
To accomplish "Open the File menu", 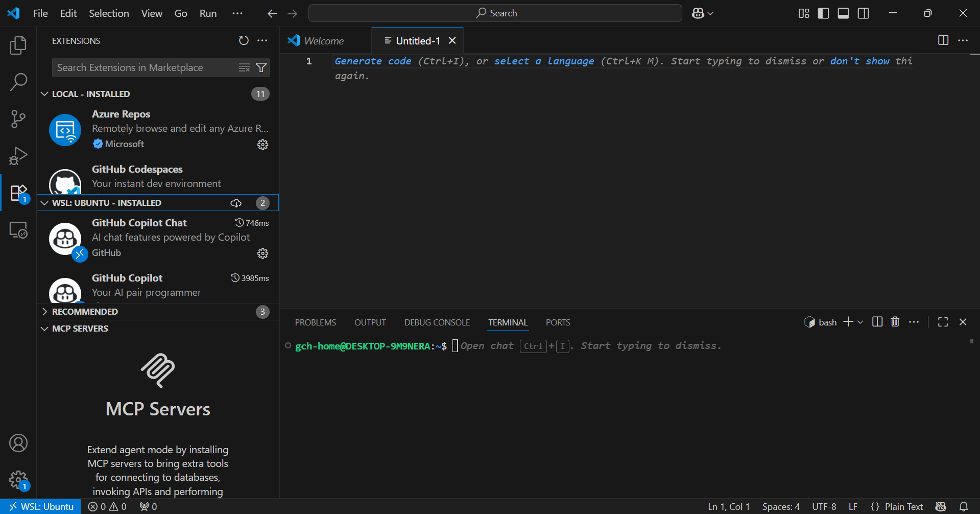I will [x=40, y=13].
